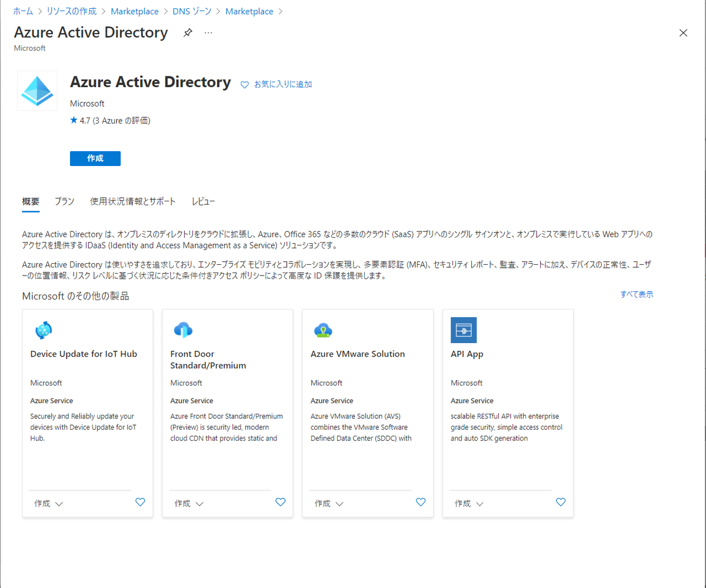Select the 概要 tab
Viewport: 706px width, 588px height.
pos(31,201)
